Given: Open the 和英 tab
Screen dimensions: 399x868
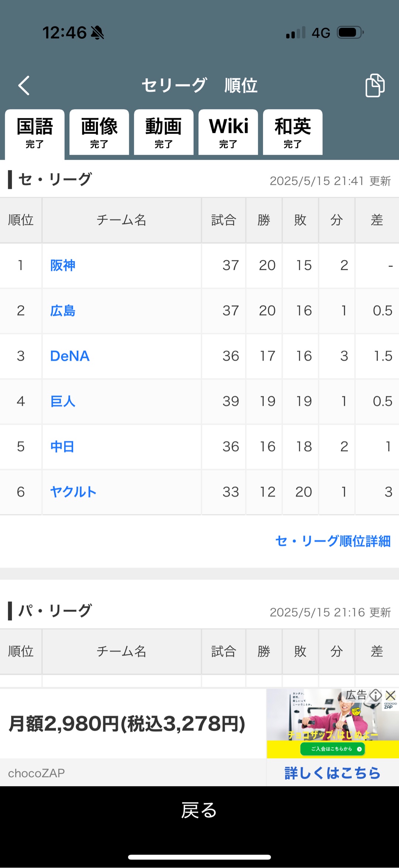Looking at the screenshot, I should click(293, 132).
